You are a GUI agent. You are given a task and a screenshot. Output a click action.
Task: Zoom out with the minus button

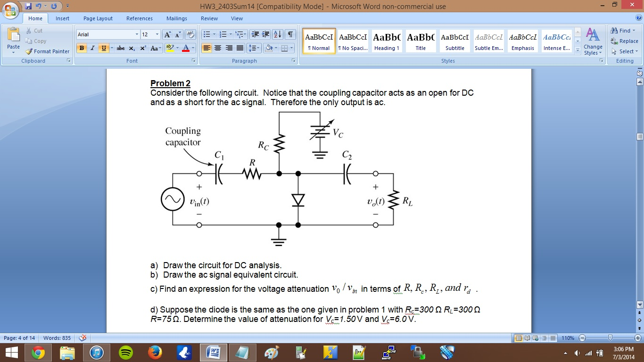point(582,338)
